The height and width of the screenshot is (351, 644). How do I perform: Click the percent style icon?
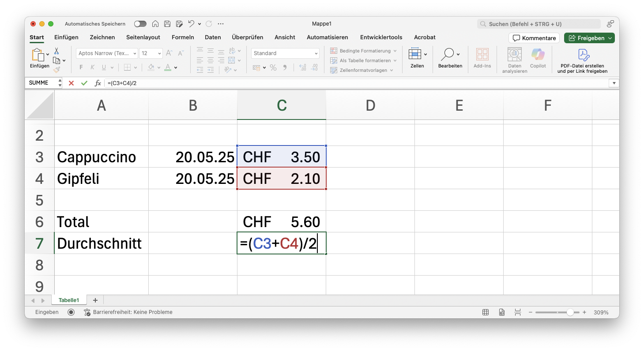click(273, 67)
